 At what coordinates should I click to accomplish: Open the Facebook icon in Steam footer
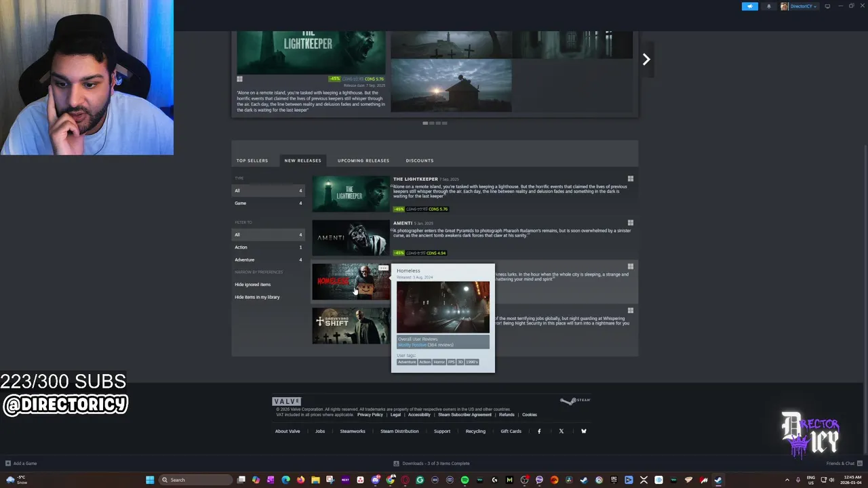[539, 431]
